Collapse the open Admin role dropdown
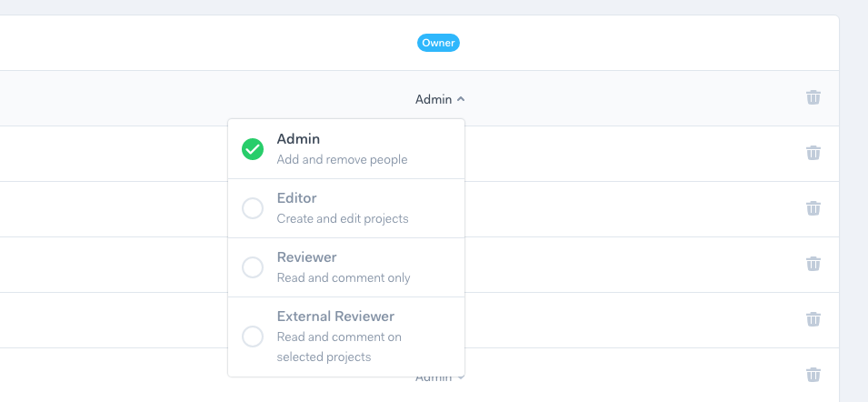868x402 pixels. coord(440,99)
